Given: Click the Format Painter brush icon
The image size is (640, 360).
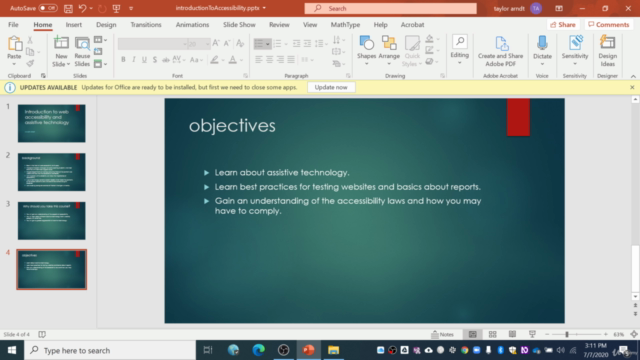Looking at the screenshot, I should [x=30, y=63].
